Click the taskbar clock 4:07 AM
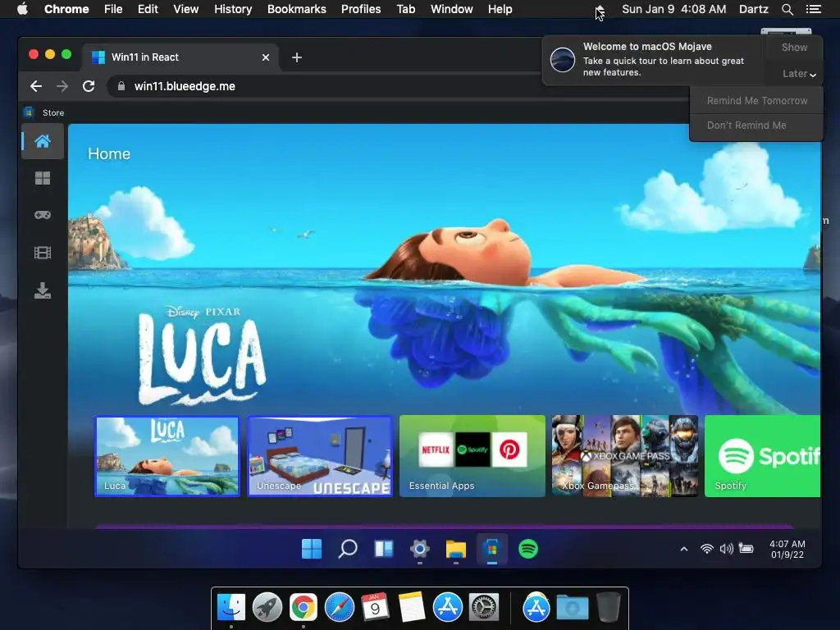 click(787, 549)
